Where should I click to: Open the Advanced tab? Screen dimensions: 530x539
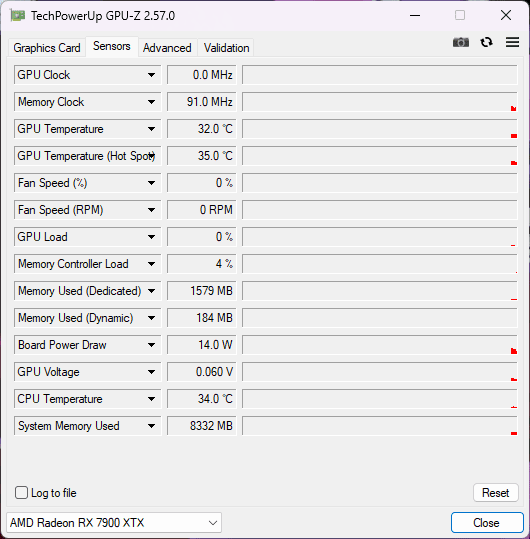coord(167,48)
